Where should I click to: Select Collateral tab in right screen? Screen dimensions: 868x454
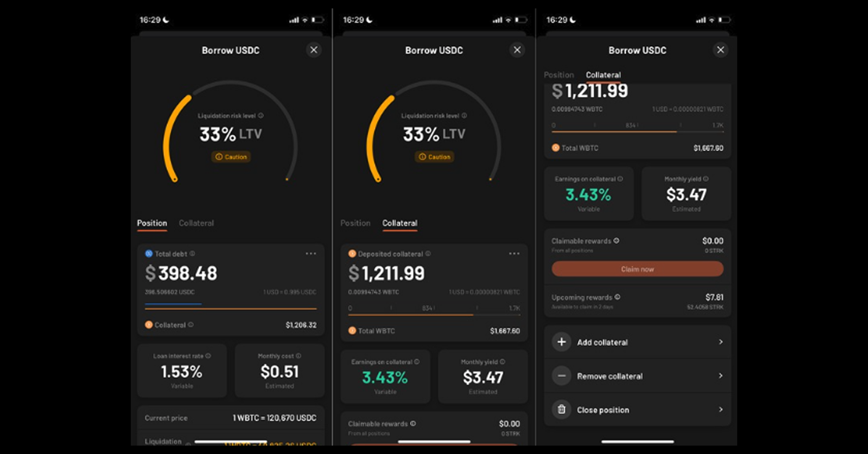pyautogui.click(x=603, y=75)
